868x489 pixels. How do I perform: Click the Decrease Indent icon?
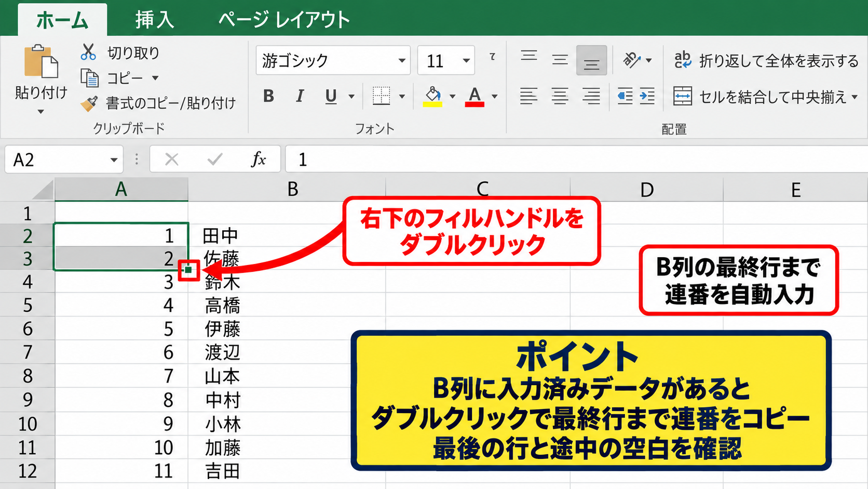pyautogui.click(x=625, y=96)
